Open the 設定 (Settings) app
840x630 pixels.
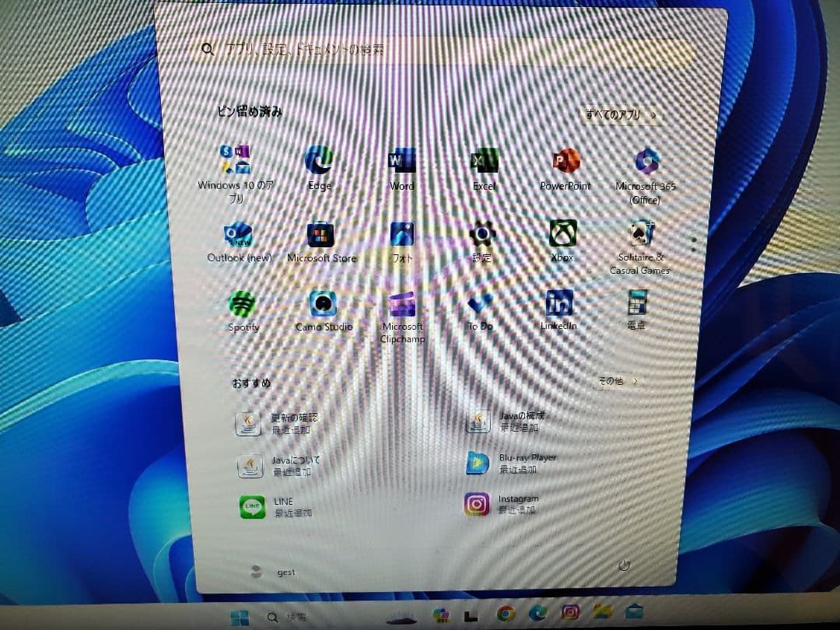481,233
